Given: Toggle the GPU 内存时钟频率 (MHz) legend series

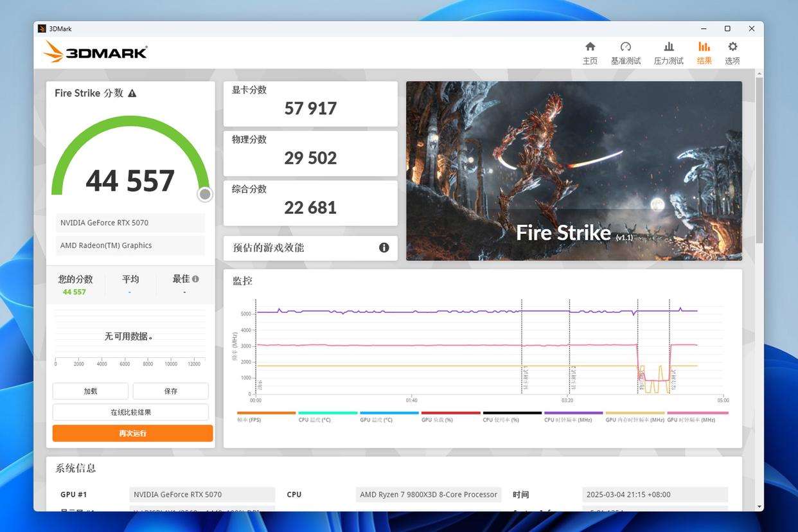Looking at the screenshot, I should point(635,417).
